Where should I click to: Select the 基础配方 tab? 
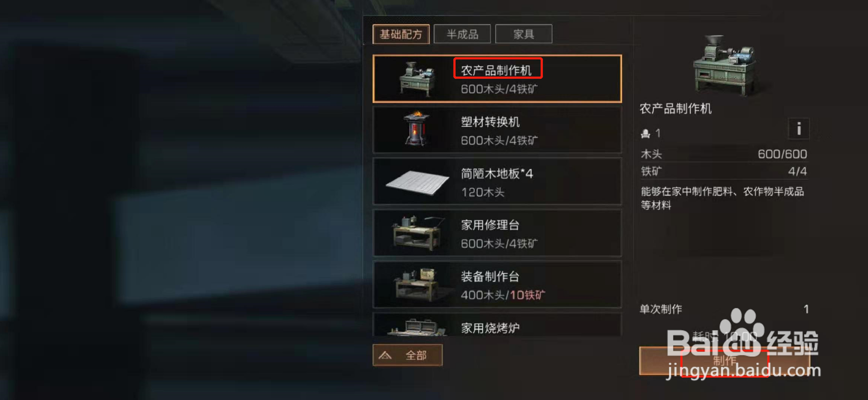tap(401, 34)
